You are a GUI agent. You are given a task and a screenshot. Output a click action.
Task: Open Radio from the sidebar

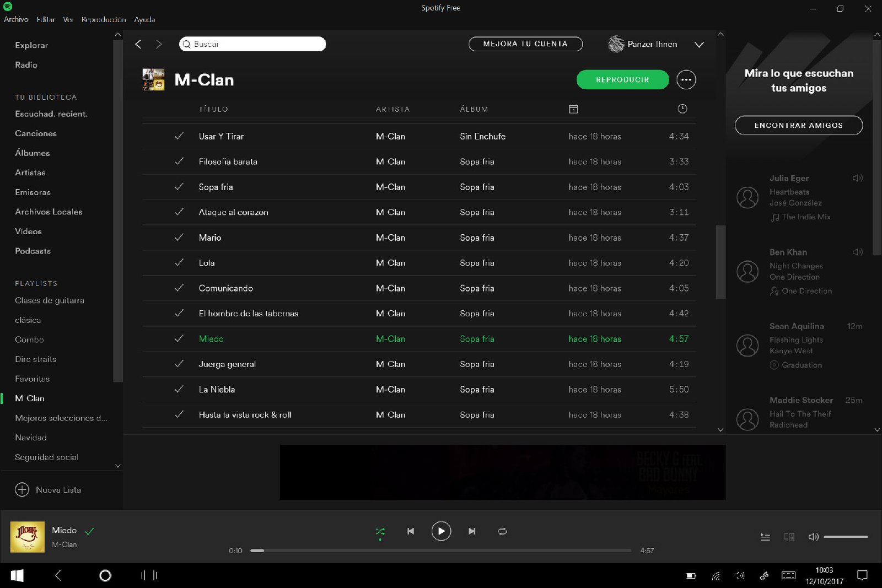(26, 65)
